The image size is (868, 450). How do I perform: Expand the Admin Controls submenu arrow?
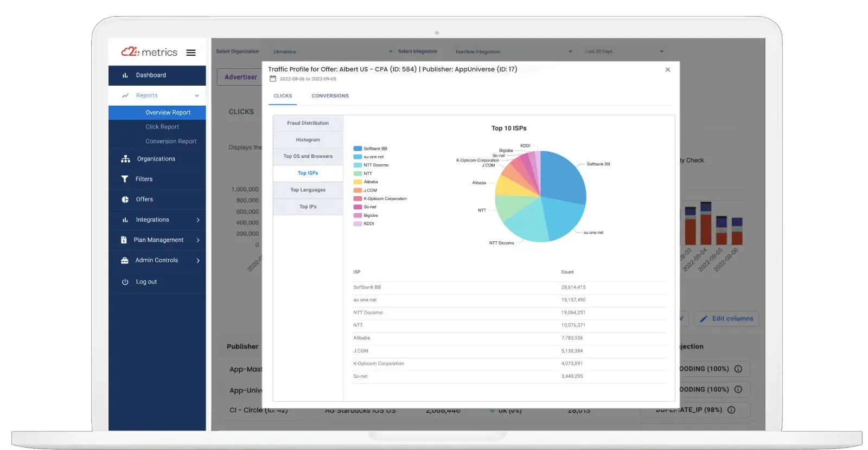(x=198, y=260)
